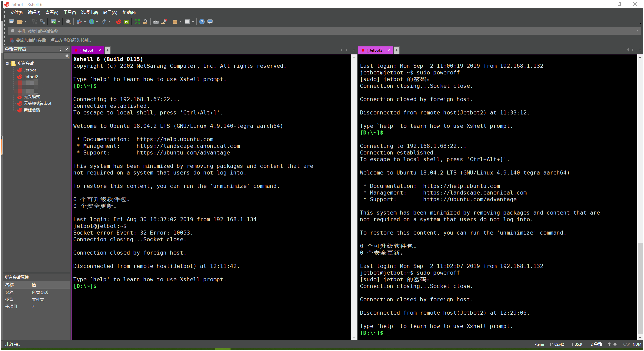Click the status bar up arrow icon
The height and width of the screenshot is (351, 644).
tap(609, 344)
